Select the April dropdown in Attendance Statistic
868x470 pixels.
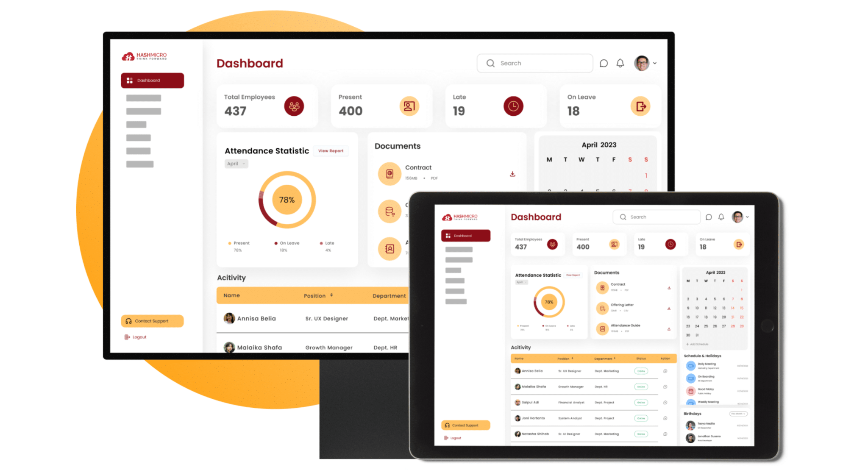click(x=234, y=167)
